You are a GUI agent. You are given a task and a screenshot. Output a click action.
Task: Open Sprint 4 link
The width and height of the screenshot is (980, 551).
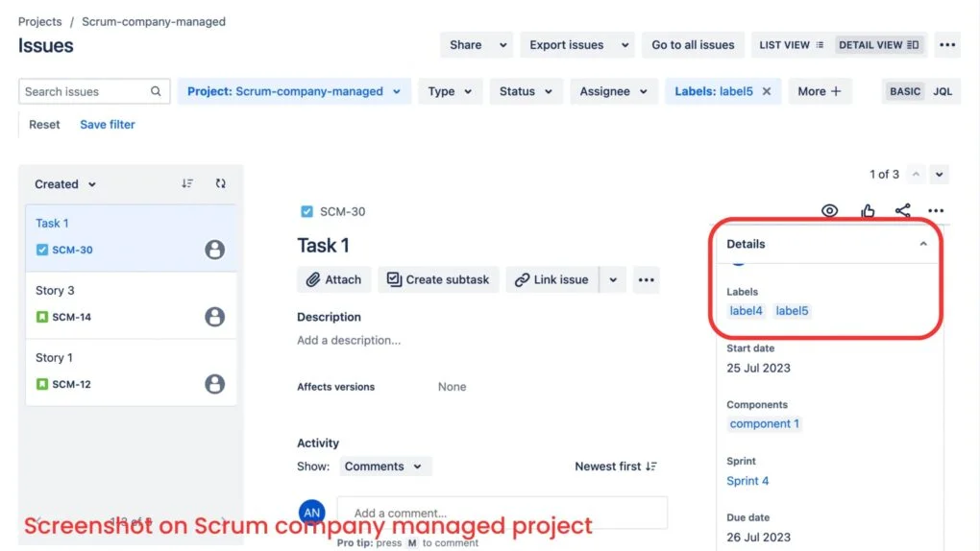tap(747, 481)
